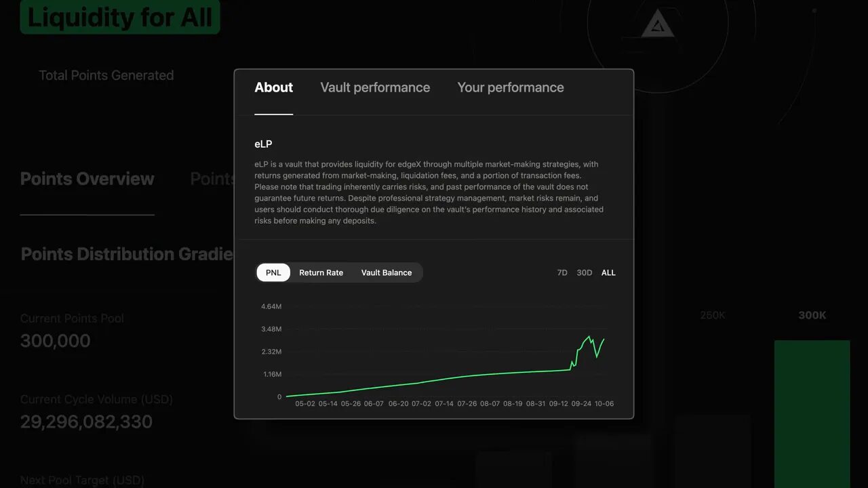Open the Your performance tab
This screenshot has height=488, width=868.
(511, 87)
